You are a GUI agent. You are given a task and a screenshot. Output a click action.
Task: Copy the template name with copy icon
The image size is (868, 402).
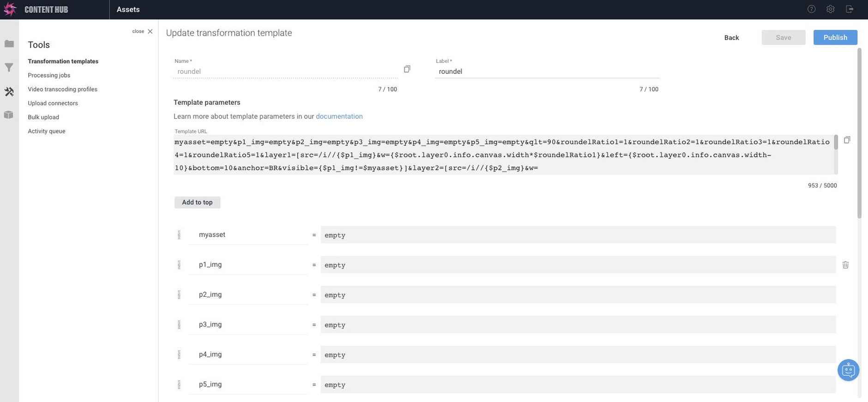pyautogui.click(x=407, y=69)
